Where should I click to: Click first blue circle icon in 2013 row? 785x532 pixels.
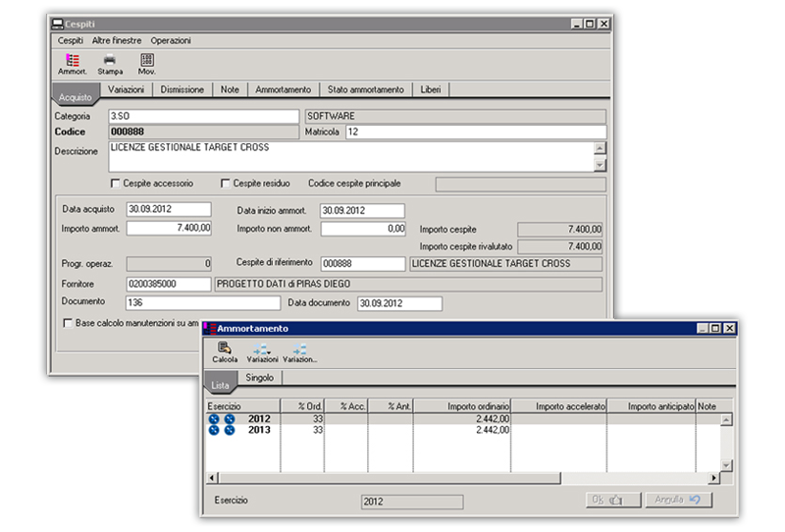[214, 430]
